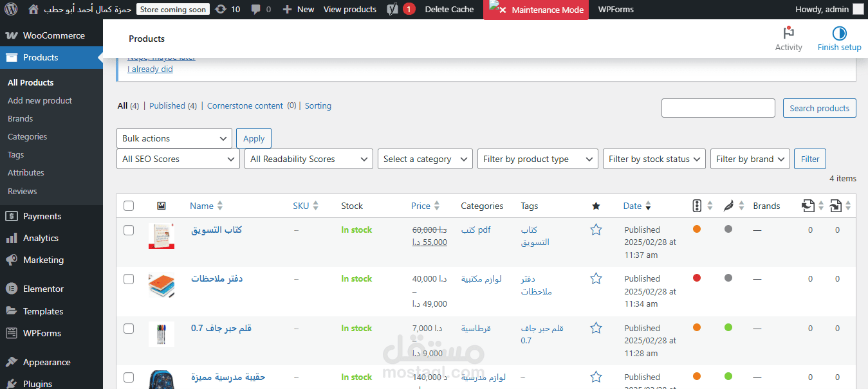Sort by outgoing internal links icon
The image size is (868, 389).
(x=808, y=206)
